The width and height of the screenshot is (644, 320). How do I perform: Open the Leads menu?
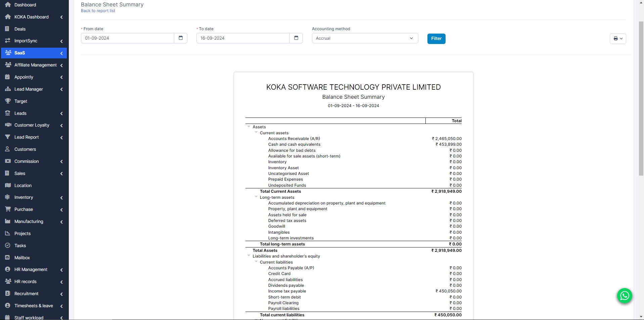click(34, 113)
